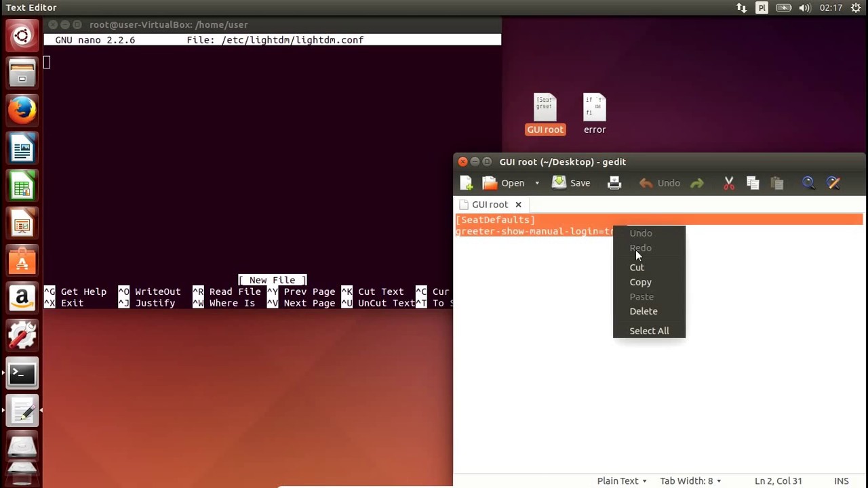
Task: Click the WriteOut shortcut label in nano
Action: [157, 291]
